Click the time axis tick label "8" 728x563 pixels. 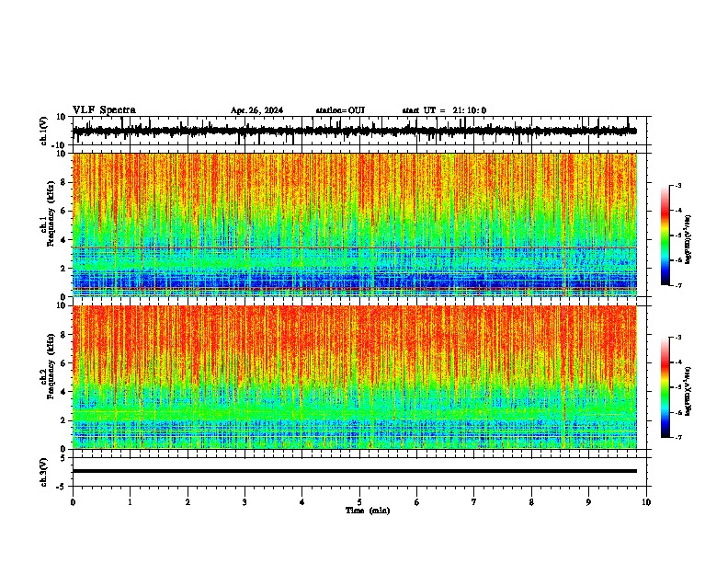tap(531, 502)
